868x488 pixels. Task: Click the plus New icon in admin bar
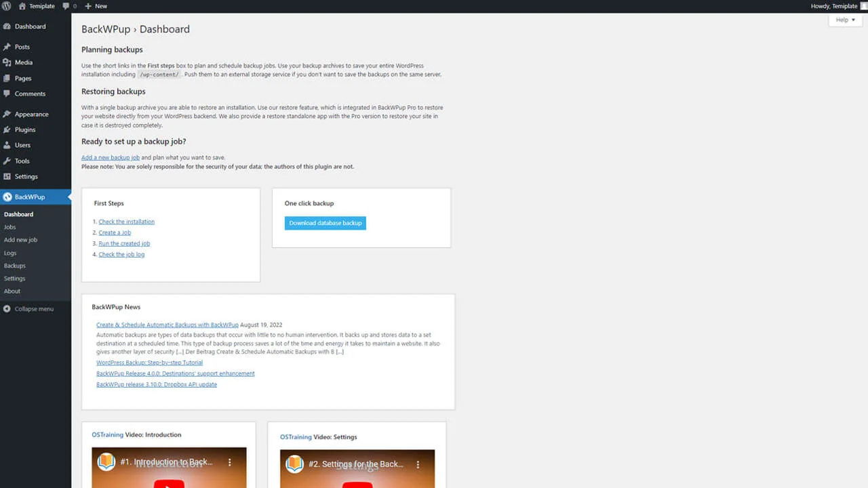click(x=88, y=6)
